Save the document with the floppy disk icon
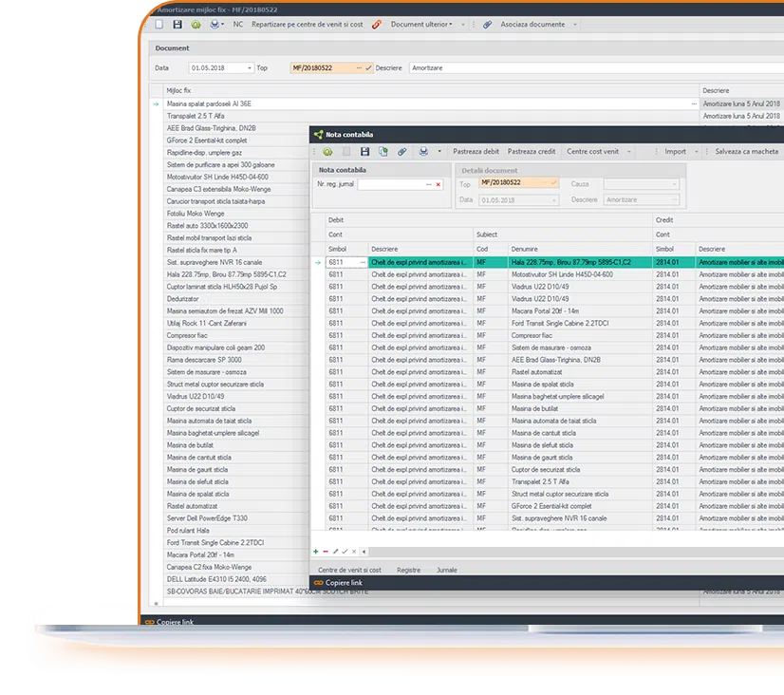 coord(177,24)
